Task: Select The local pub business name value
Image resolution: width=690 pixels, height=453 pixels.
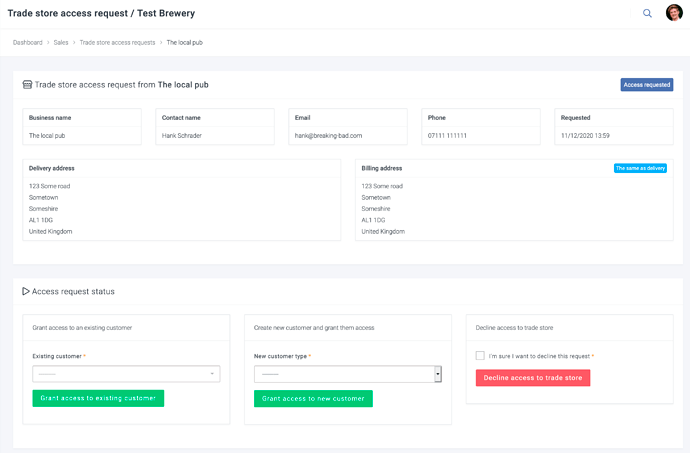Action: tap(47, 136)
